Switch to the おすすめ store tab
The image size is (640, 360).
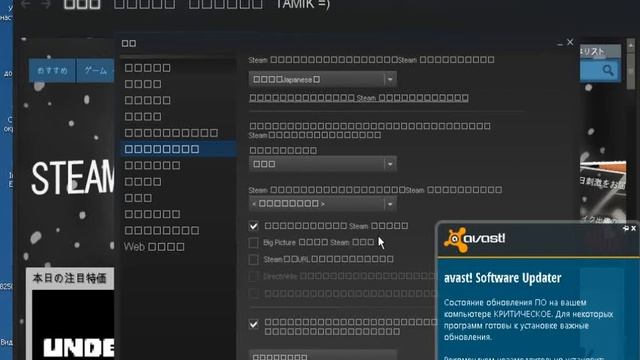point(52,71)
